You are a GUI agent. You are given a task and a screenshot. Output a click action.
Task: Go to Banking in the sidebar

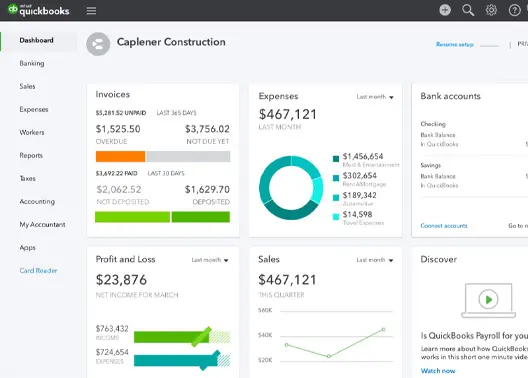[x=32, y=63]
